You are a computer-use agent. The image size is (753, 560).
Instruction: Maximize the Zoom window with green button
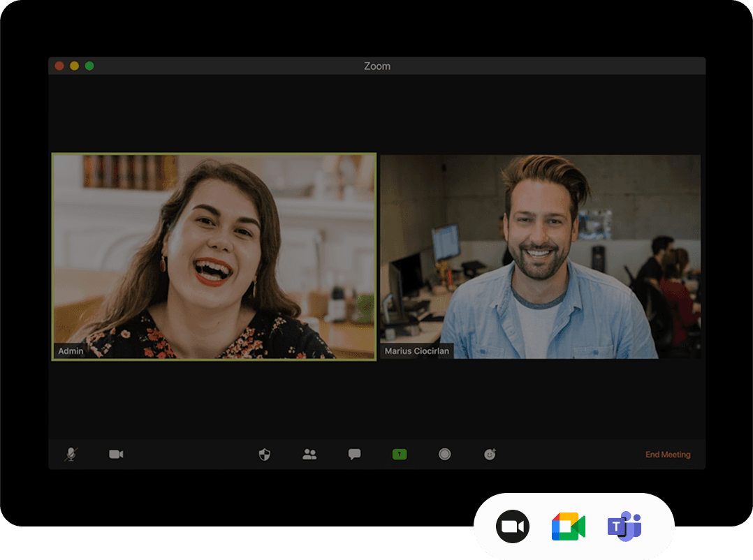89,66
